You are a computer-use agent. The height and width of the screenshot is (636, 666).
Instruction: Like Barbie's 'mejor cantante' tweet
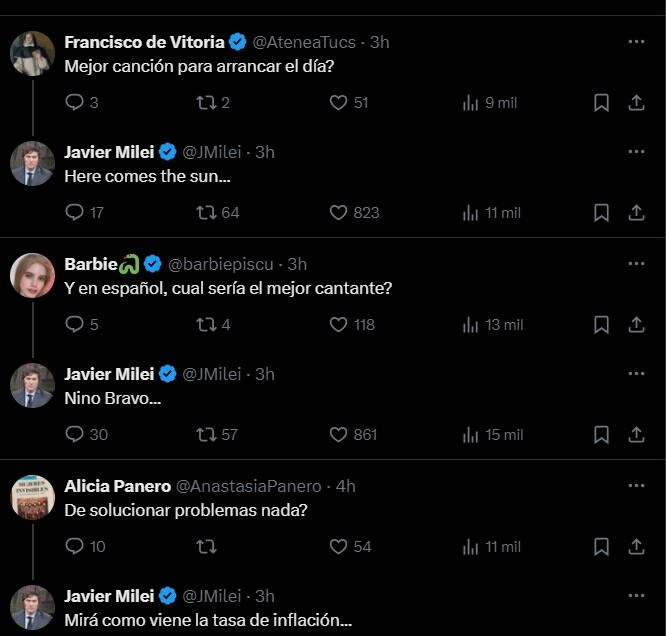click(x=338, y=324)
